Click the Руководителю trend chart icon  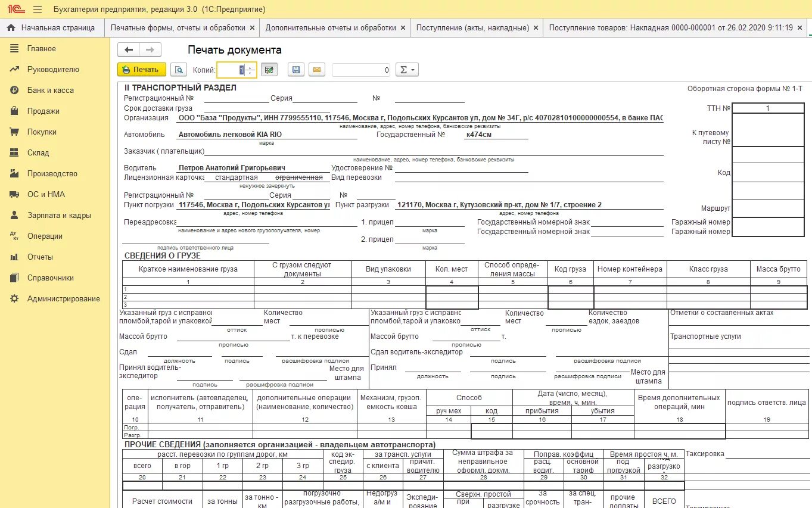pyautogui.click(x=14, y=70)
